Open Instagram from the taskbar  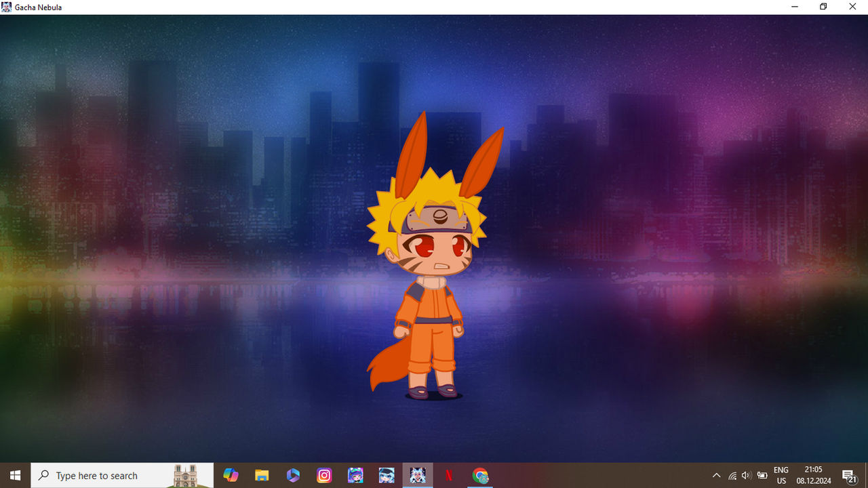click(x=324, y=476)
